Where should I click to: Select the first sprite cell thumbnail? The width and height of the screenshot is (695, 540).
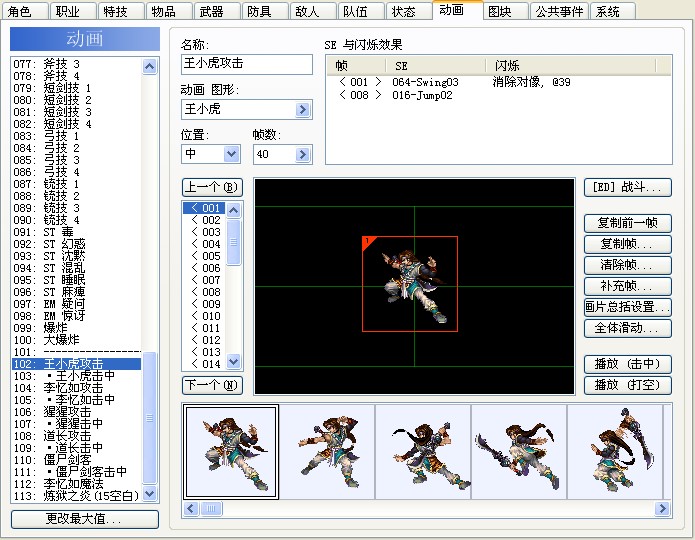click(231, 452)
